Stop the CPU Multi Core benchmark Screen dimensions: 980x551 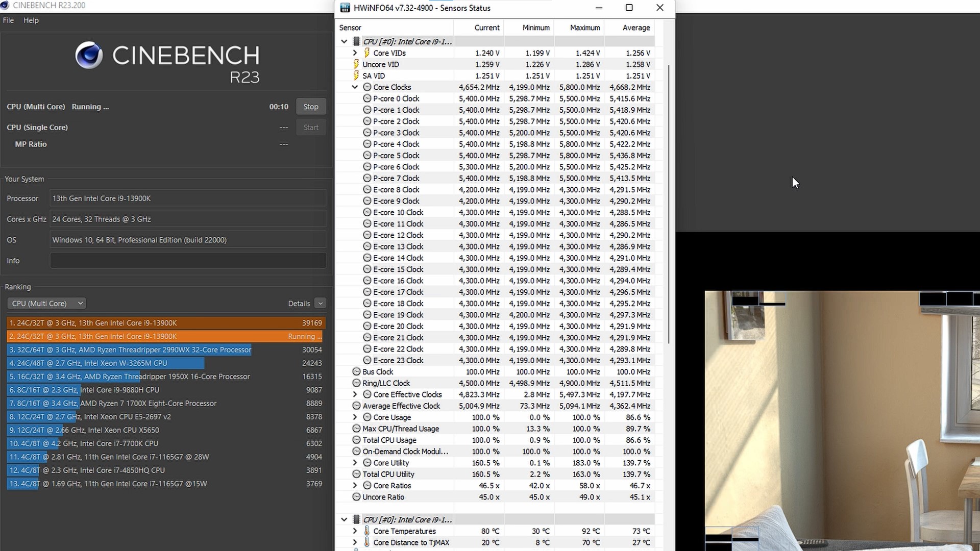pyautogui.click(x=311, y=107)
